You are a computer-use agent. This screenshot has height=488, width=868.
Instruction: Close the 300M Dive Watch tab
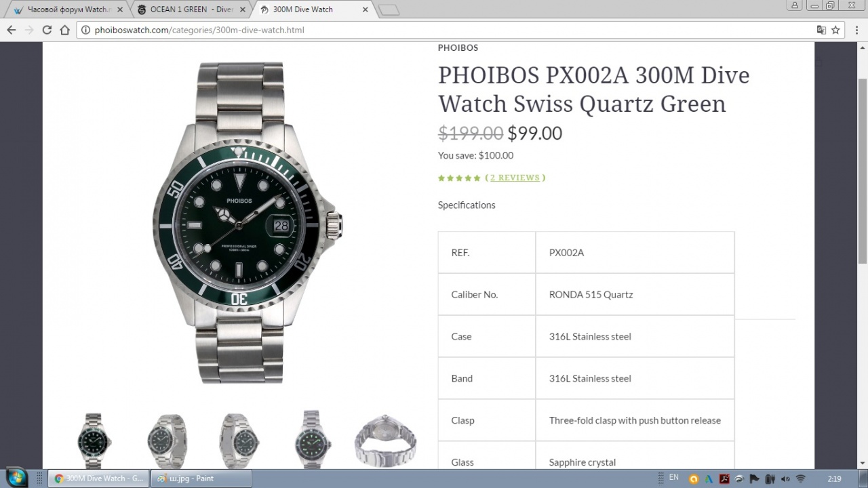click(366, 9)
